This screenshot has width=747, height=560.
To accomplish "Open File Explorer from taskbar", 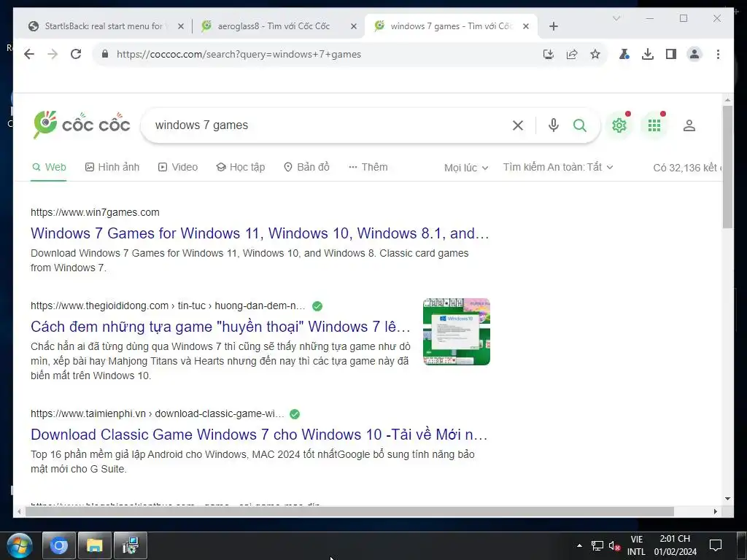I will pos(95,545).
